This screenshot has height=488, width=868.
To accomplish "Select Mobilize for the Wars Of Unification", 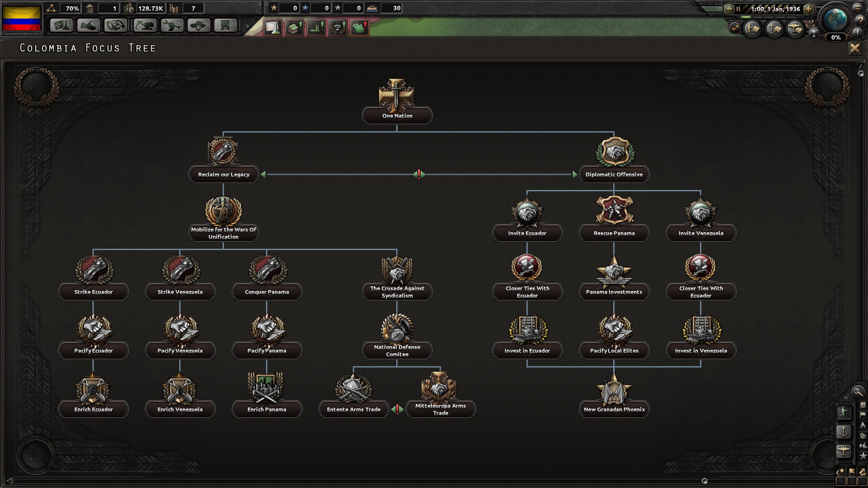I will coord(223,220).
